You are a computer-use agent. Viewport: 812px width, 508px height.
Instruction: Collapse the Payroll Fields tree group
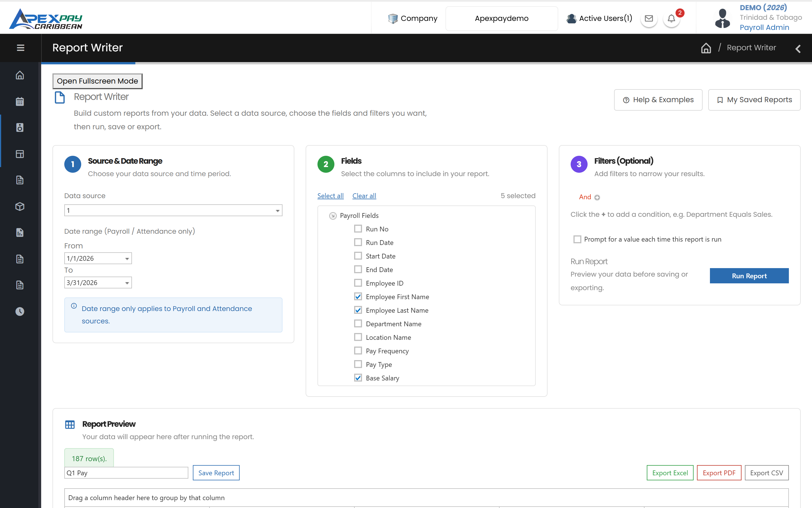click(332, 216)
